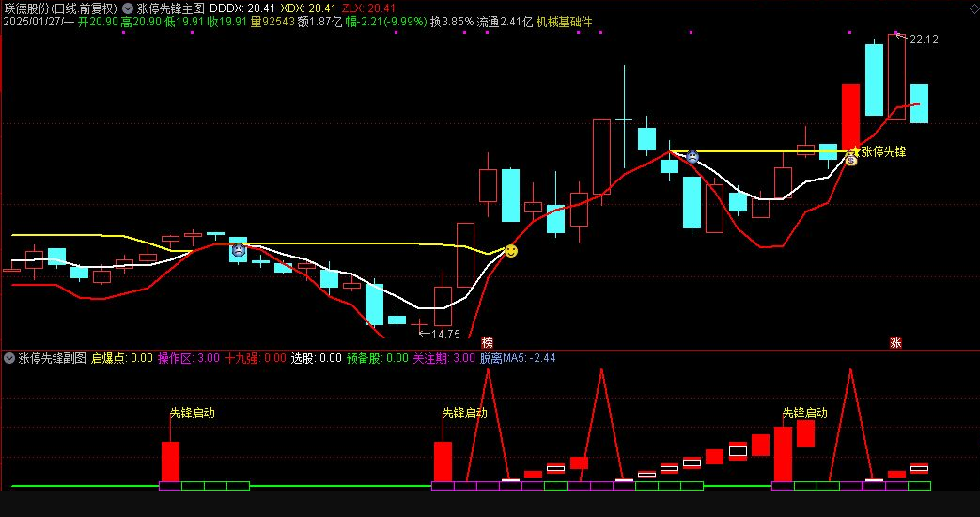The width and height of the screenshot is (980, 517).
Task: Click the open price 开20.90
Action: pyautogui.click(x=98, y=23)
